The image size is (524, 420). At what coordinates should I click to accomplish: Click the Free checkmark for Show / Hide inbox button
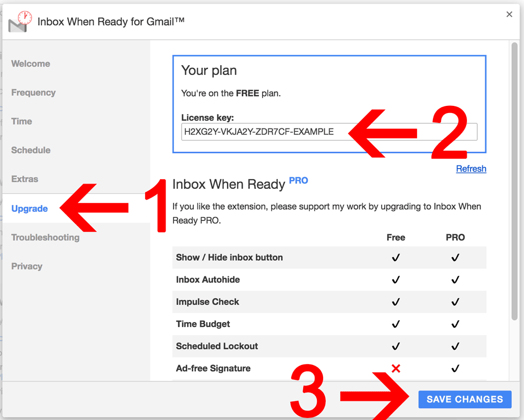click(396, 258)
